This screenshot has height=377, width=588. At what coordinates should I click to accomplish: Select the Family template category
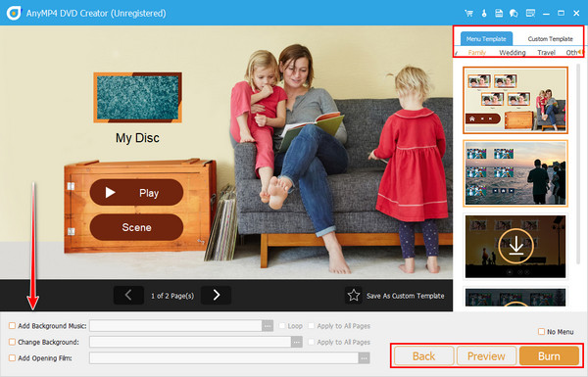tap(477, 53)
